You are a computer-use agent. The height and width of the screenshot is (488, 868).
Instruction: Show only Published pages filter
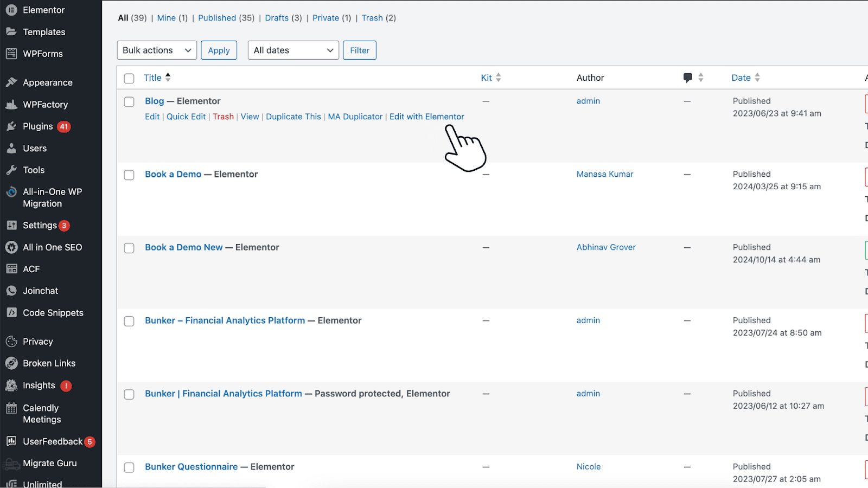tap(217, 18)
